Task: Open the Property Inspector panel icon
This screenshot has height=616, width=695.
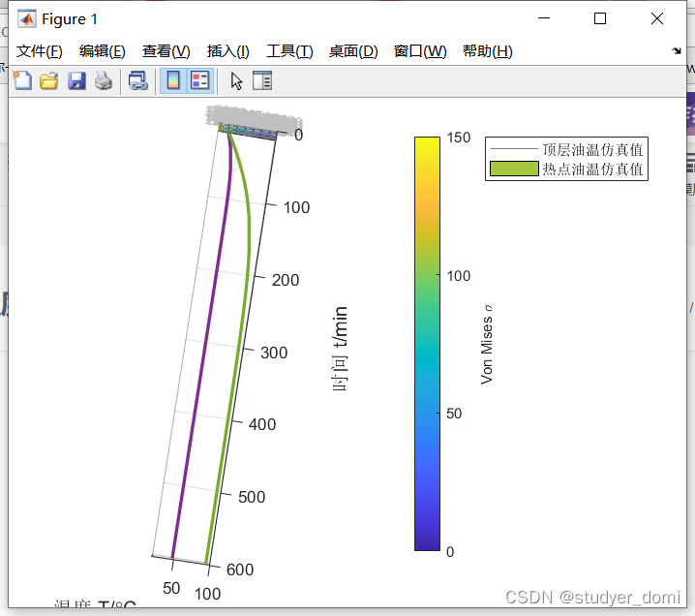Action: (x=263, y=81)
